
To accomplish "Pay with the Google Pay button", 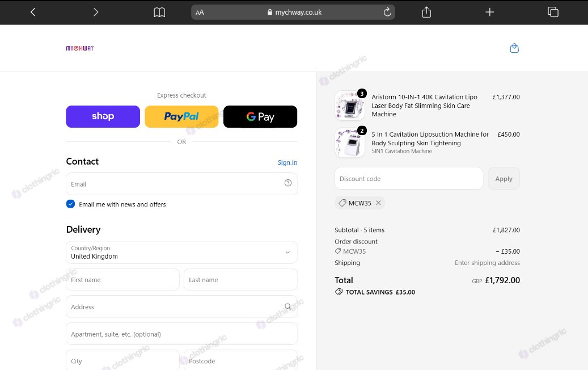I will tap(260, 116).
